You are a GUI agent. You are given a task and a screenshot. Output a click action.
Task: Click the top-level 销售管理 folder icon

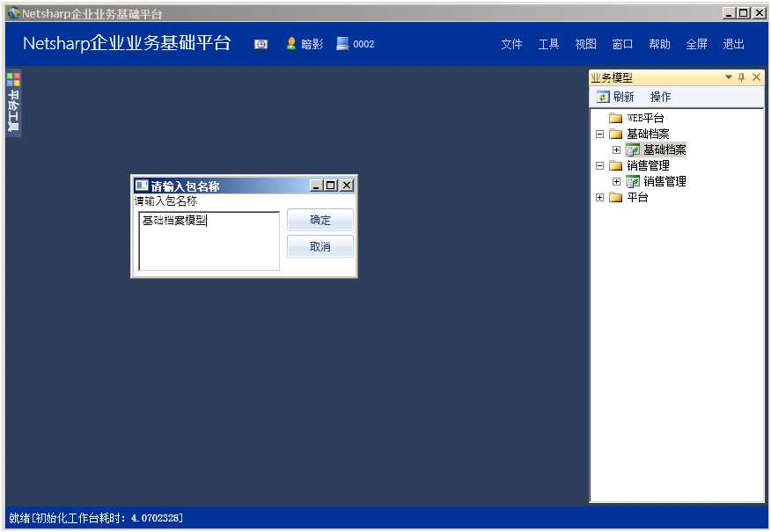click(615, 165)
